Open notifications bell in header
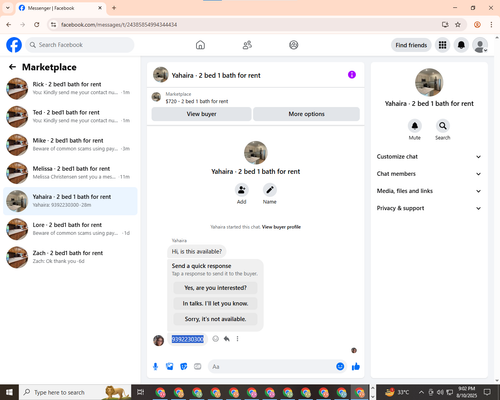 tap(461, 45)
